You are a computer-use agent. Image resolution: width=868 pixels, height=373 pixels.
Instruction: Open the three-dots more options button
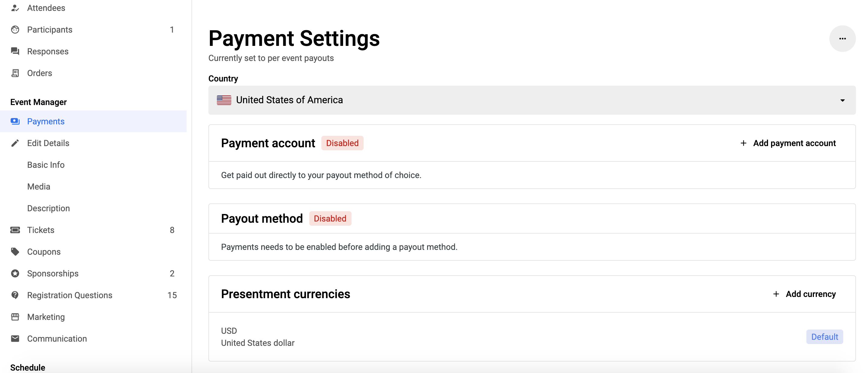click(x=842, y=39)
